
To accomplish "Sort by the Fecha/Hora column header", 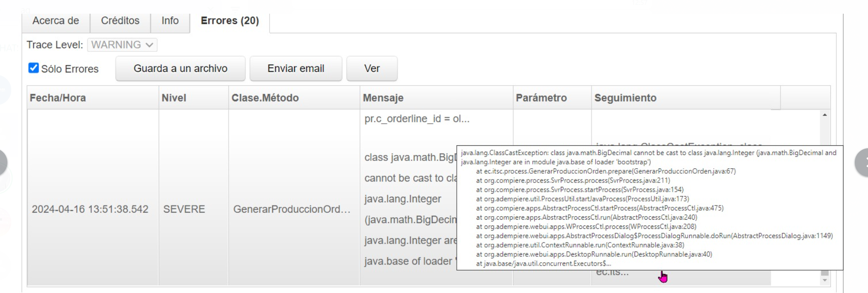I will click(x=58, y=98).
